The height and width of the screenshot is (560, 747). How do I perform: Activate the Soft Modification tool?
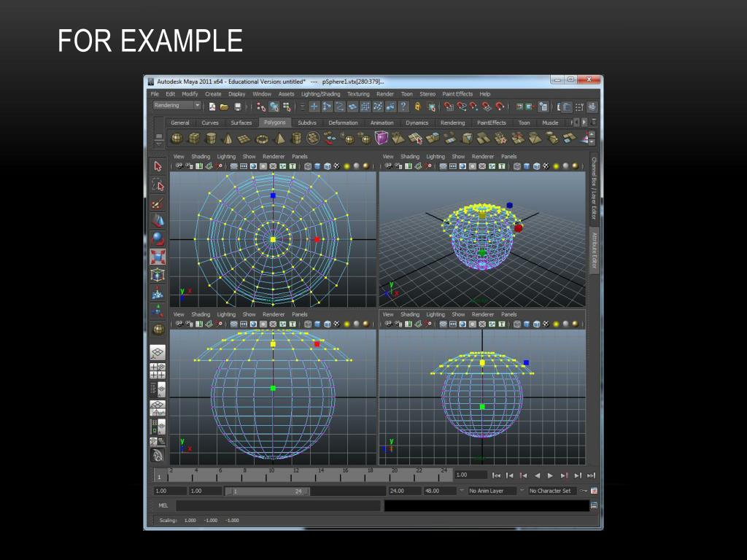(158, 293)
